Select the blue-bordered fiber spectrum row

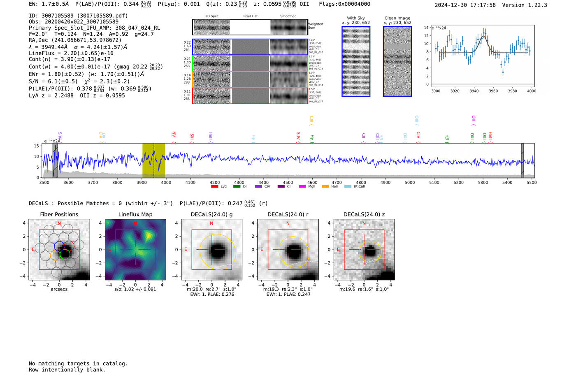(250, 47)
